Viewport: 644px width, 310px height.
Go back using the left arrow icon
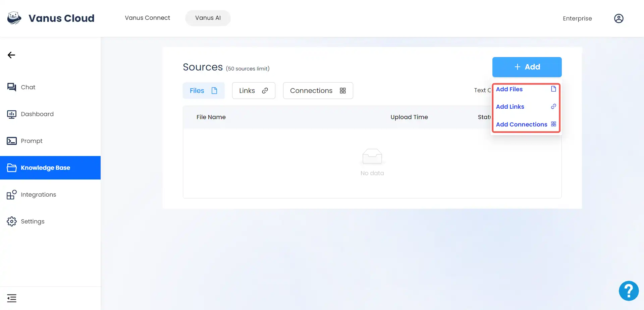(x=11, y=55)
